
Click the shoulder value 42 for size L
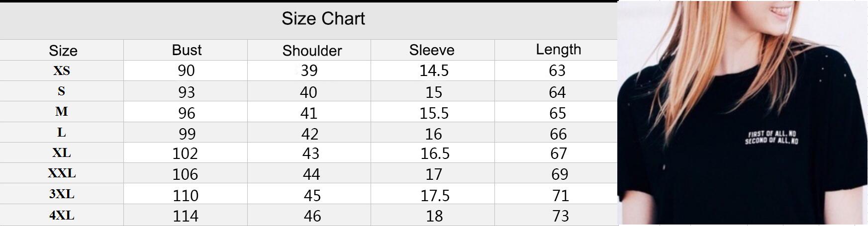coord(310,134)
